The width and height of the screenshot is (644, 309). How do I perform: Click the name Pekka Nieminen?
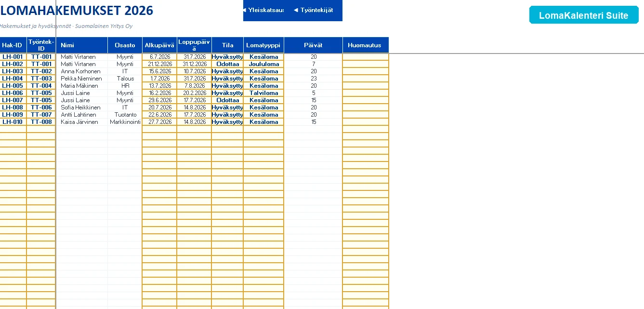click(x=81, y=79)
